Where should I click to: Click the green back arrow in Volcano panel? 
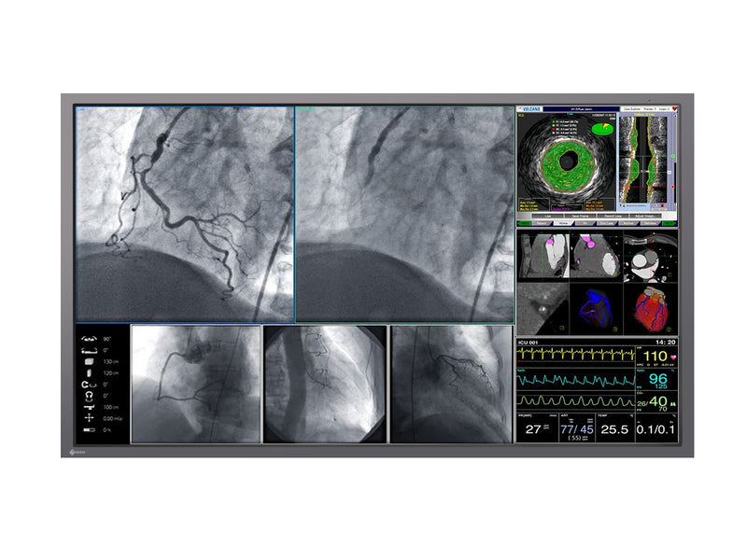tap(525, 223)
